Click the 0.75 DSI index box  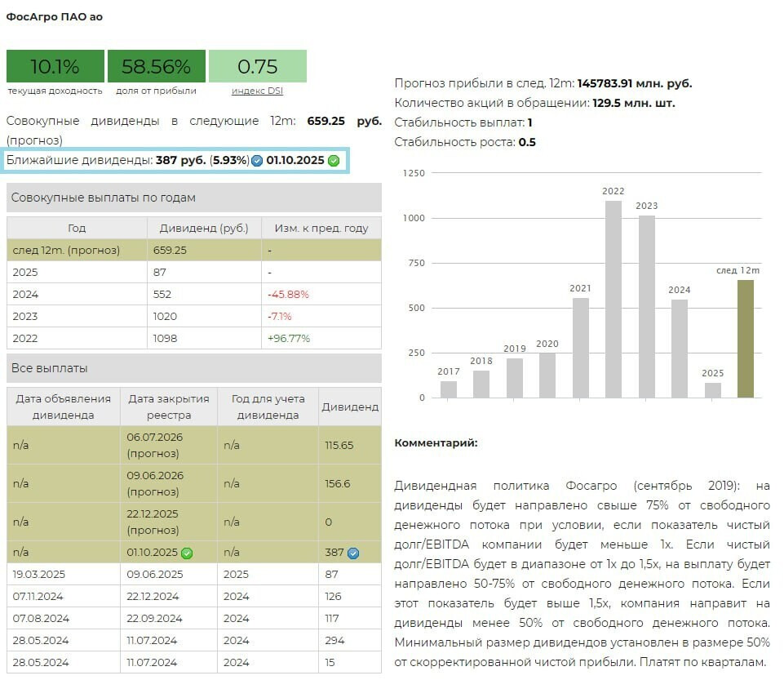(x=257, y=66)
